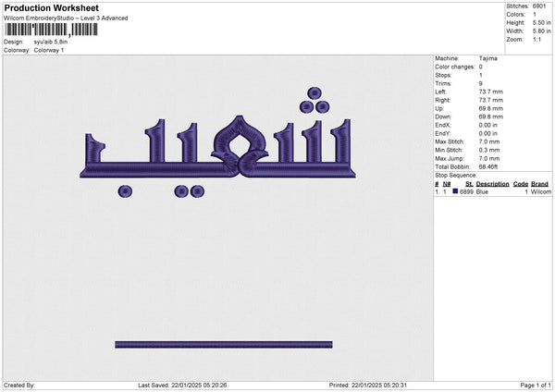This screenshot has height=392, width=555.
Task: Click the Left extent 73.7 mm
Action: (x=491, y=92)
